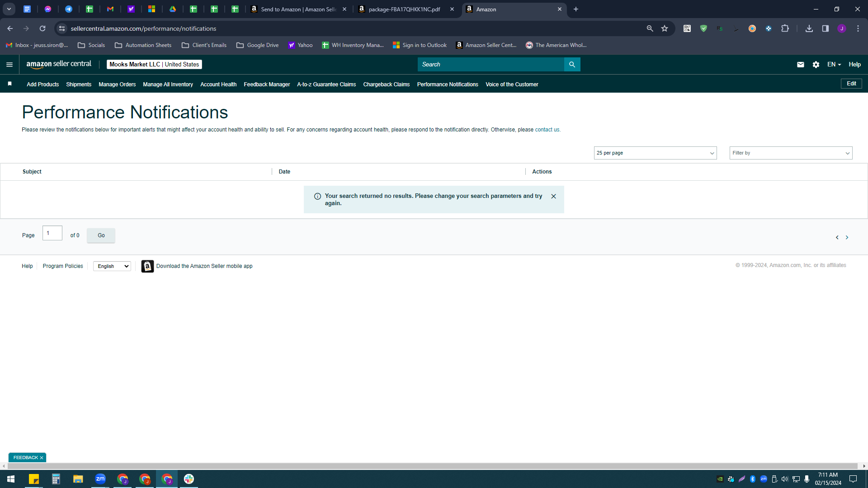Reload the page
This screenshot has height=488, width=868.
42,28
